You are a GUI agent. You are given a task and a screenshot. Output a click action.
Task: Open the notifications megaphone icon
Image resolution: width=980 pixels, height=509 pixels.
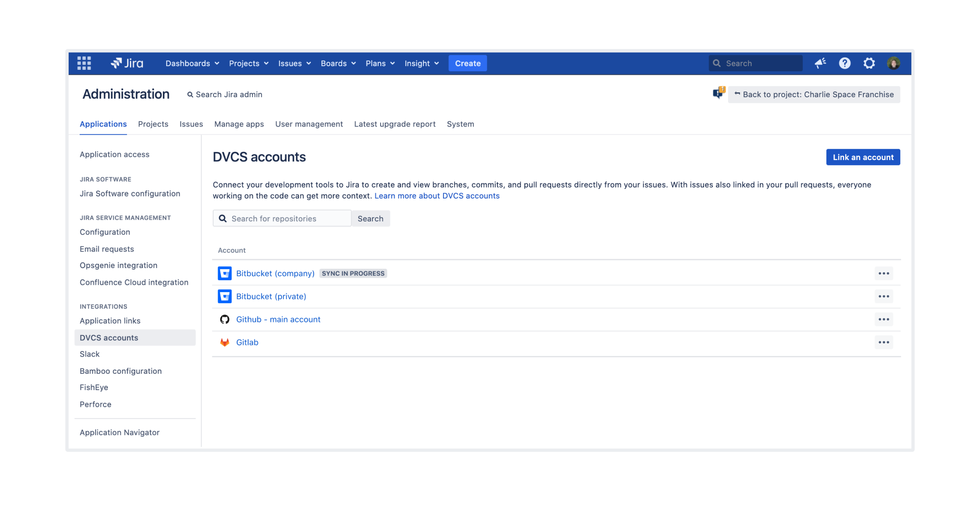coord(820,63)
